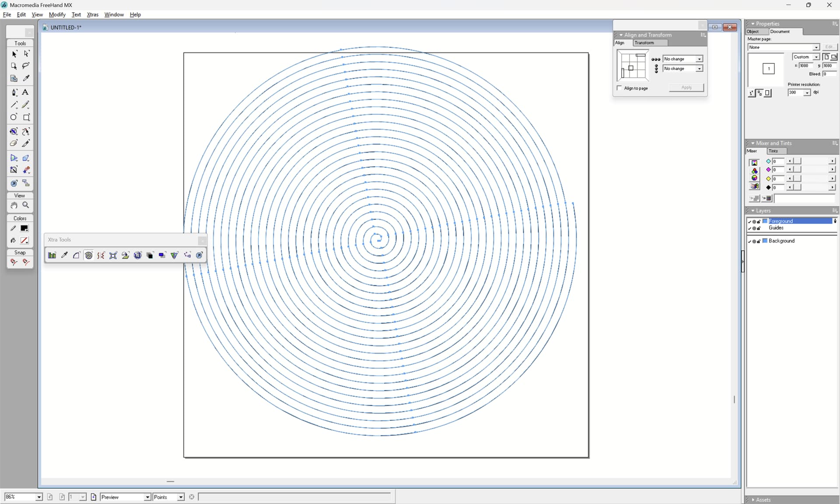This screenshot has width=840, height=504.
Task: Open the Master page None dropdown
Action: 816,47
